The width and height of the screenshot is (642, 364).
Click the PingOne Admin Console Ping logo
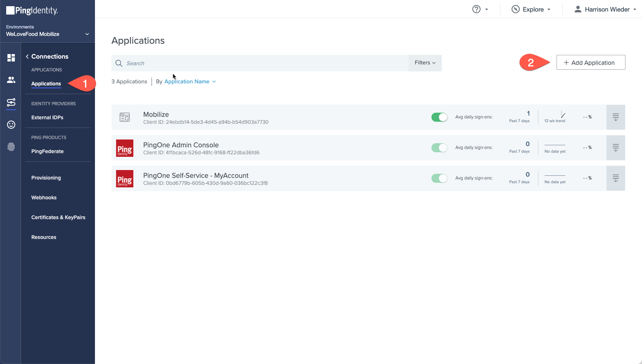(x=125, y=148)
